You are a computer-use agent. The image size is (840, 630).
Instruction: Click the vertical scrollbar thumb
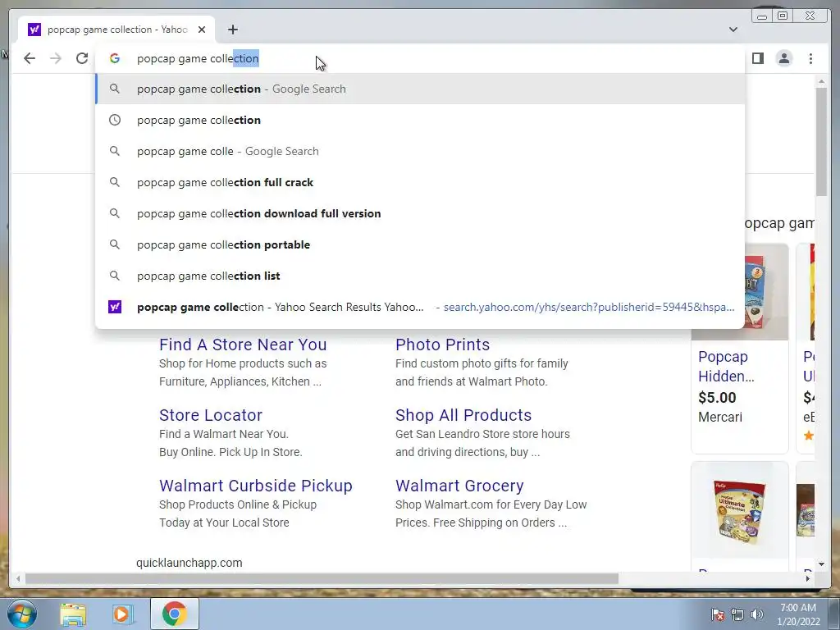(821, 141)
